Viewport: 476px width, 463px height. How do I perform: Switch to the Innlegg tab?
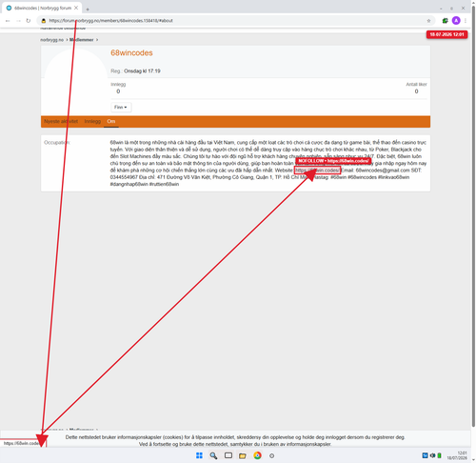pyautogui.click(x=92, y=121)
